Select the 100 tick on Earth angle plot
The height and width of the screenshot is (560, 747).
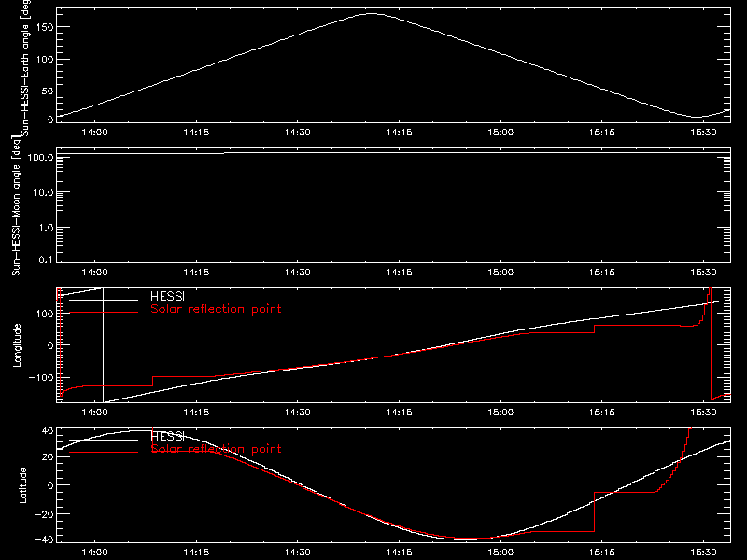pyautogui.click(x=45, y=59)
